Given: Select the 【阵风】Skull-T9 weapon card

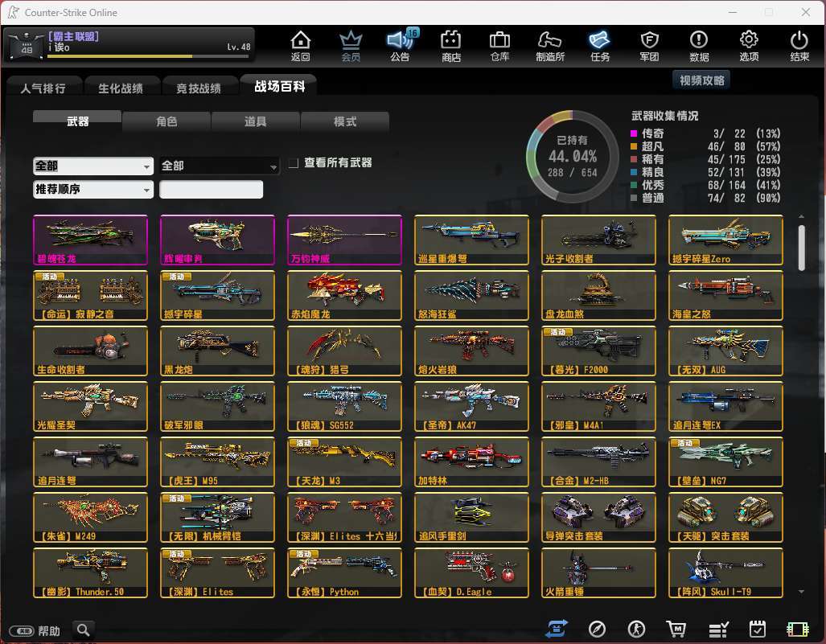Looking at the screenshot, I should (725, 573).
